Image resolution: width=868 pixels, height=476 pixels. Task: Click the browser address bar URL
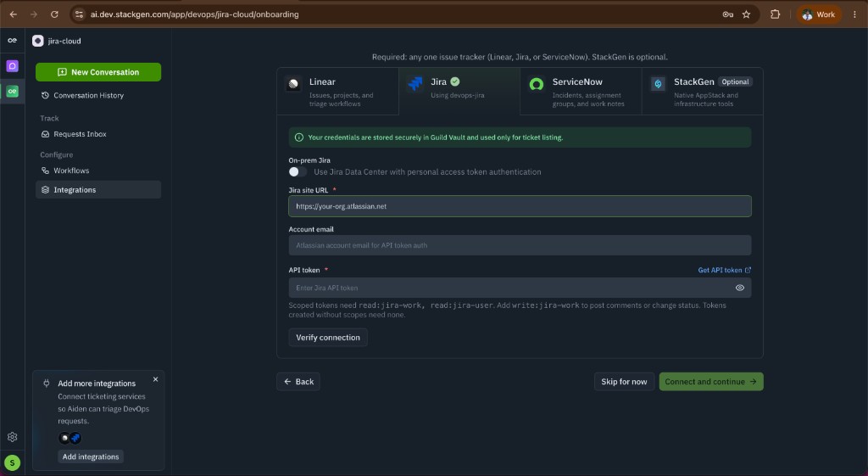194,14
